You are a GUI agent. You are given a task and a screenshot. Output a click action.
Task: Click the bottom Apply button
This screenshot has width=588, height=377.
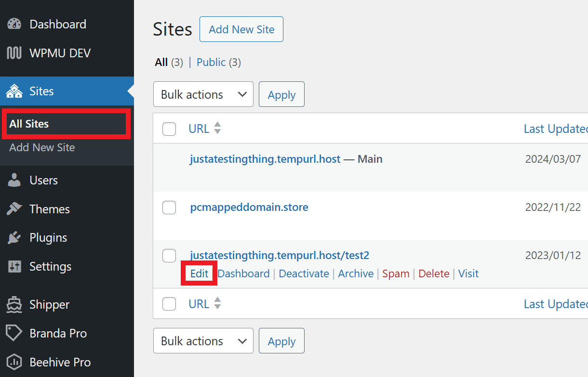281,341
